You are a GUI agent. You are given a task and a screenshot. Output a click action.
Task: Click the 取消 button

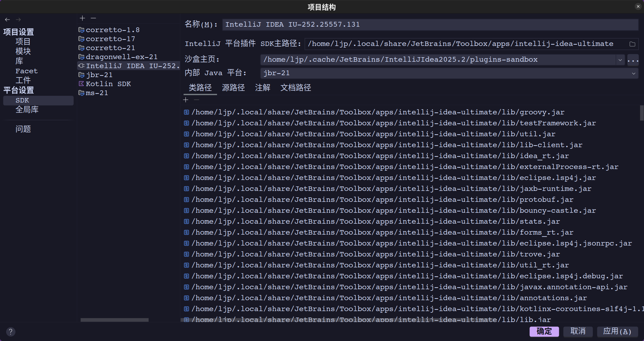[x=578, y=331]
